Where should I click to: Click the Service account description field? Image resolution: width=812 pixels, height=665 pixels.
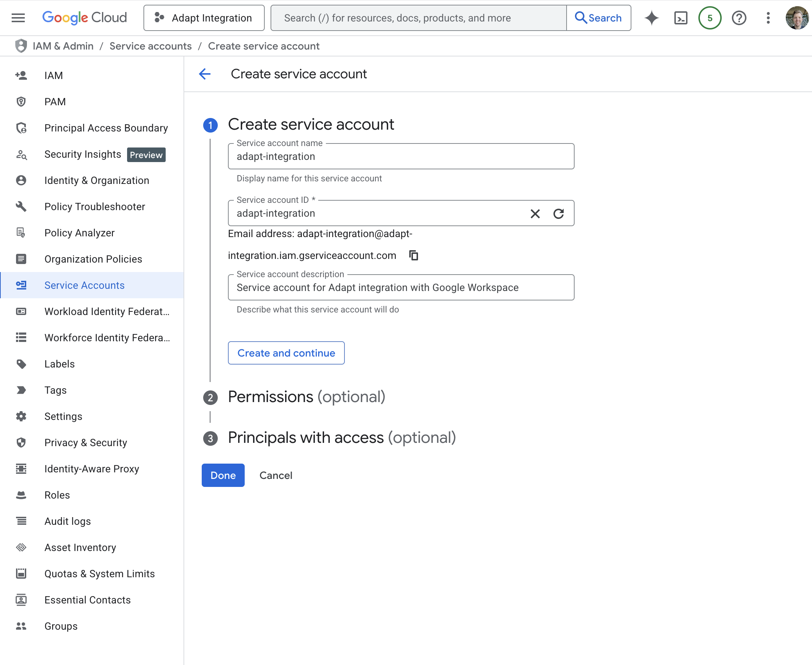pos(401,287)
